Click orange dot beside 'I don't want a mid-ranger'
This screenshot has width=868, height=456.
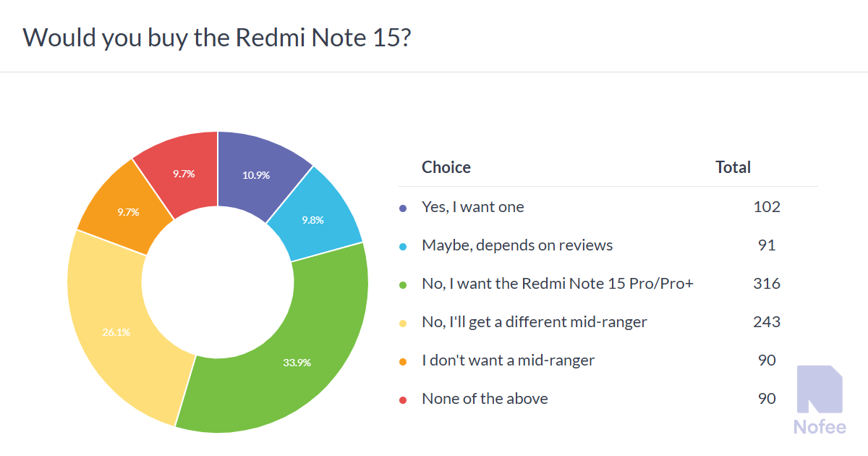(403, 361)
